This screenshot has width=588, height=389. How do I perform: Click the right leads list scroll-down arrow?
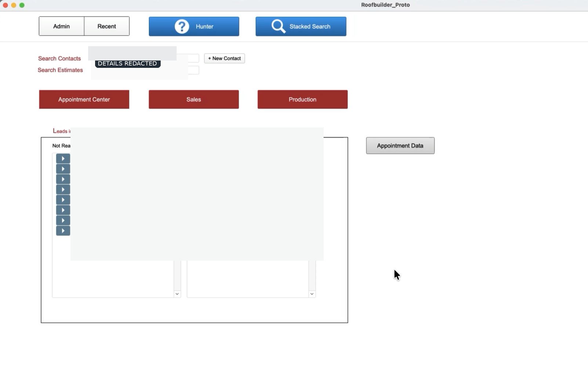[312, 294]
